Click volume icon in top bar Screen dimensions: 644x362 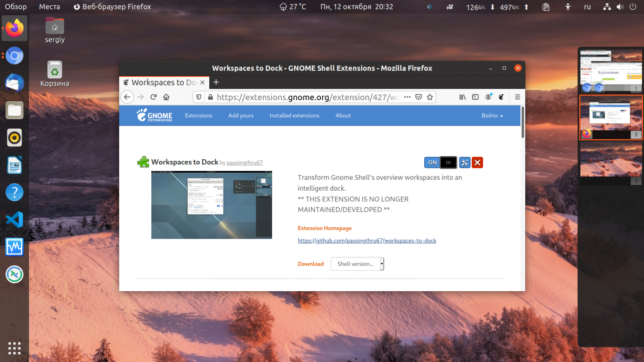(x=620, y=7)
